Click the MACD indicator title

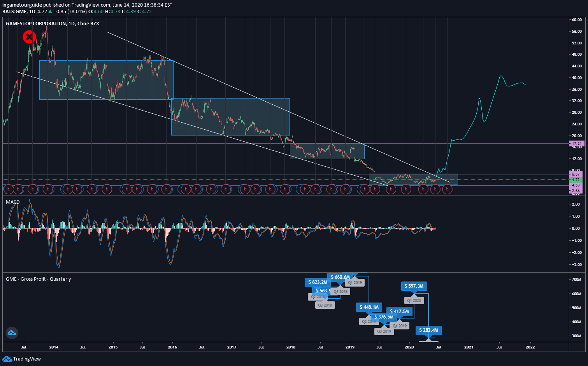click(x=12, y=202)
